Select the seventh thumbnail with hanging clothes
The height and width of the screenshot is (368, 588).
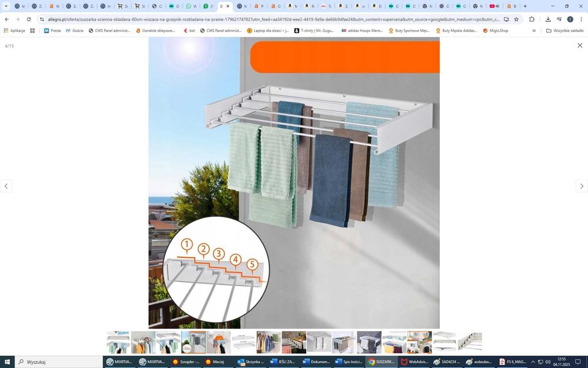point(269,342)
